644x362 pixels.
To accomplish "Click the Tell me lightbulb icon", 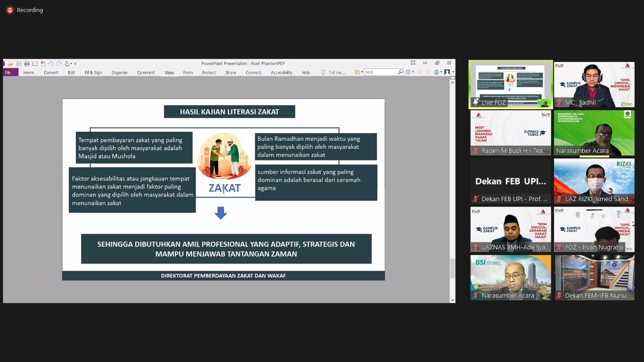I will (323, 72).
